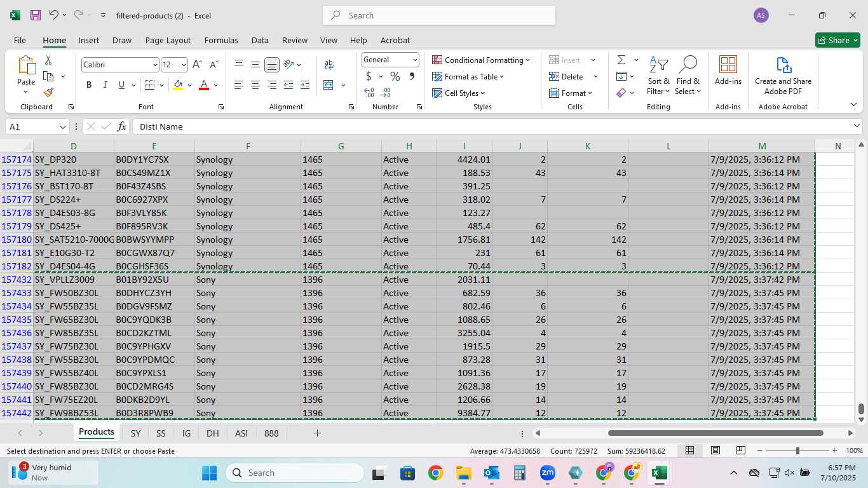Switch to the Insert ribbon tab
This screenshot has height=488, width=868.
pos(89,40)
